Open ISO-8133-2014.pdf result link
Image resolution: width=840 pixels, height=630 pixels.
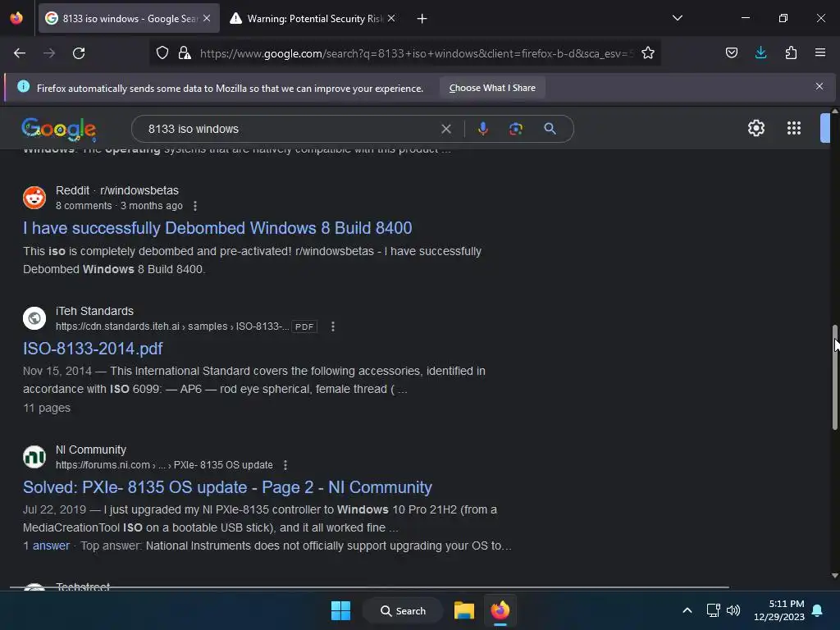click(93, 349)
